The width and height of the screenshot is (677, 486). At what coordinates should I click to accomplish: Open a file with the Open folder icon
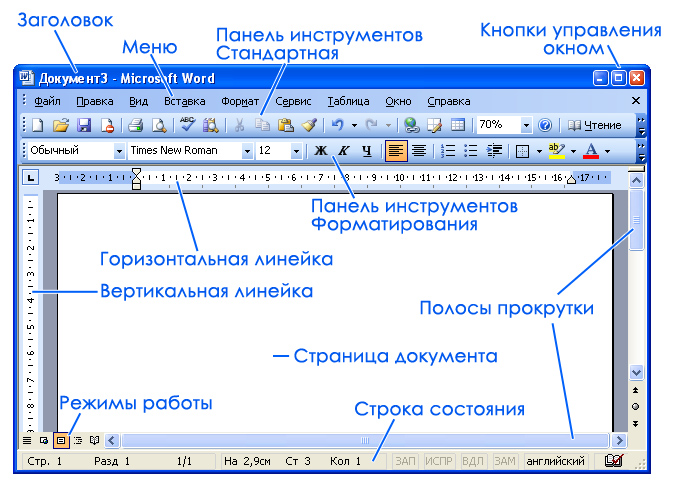click(x=61, y=126)
